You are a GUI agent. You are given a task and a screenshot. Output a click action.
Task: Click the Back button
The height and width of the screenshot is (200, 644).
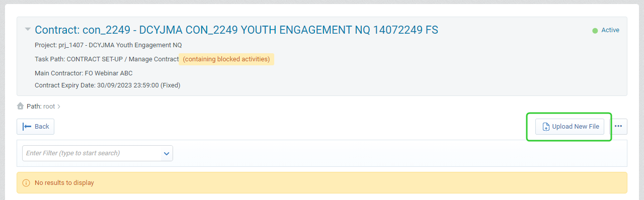pyautogui.click(x=35, y=127)
